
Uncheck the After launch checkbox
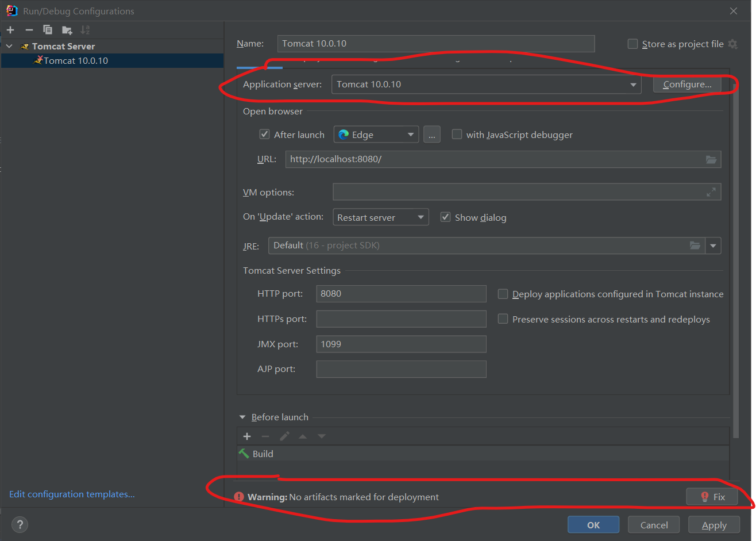pyautogui.click(x=264, y=134)
